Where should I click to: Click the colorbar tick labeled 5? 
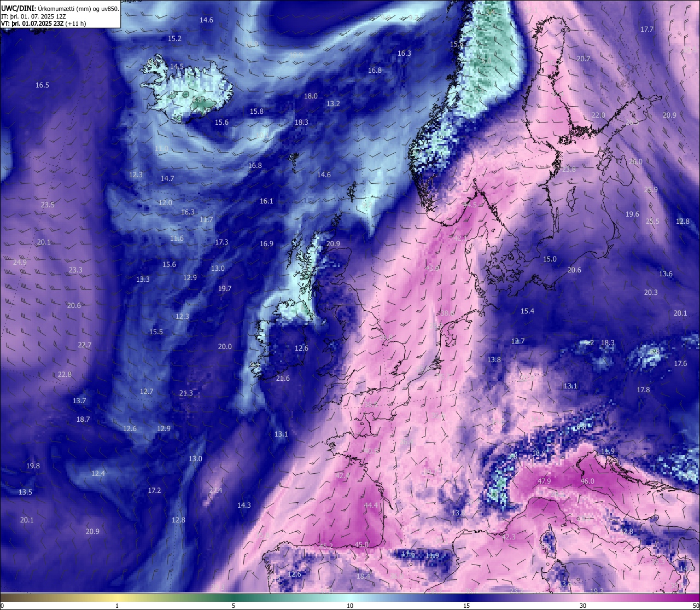point(234,606)
